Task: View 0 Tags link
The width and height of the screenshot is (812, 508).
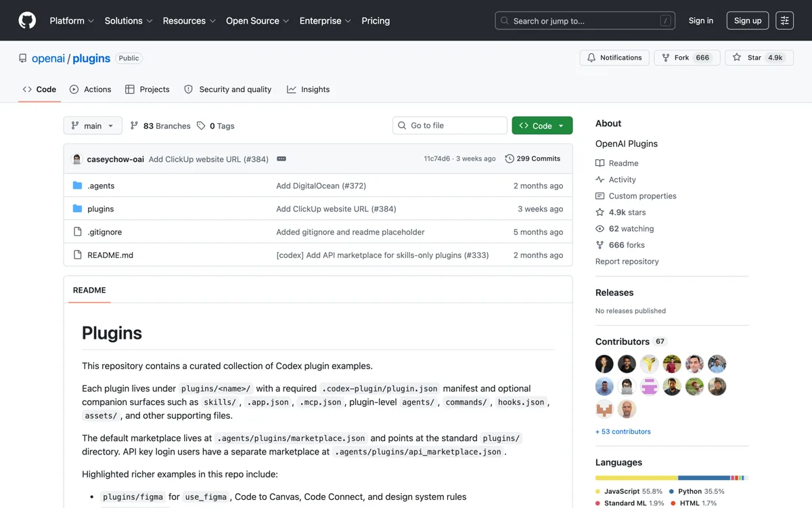Action: click(x=216, y=126)
